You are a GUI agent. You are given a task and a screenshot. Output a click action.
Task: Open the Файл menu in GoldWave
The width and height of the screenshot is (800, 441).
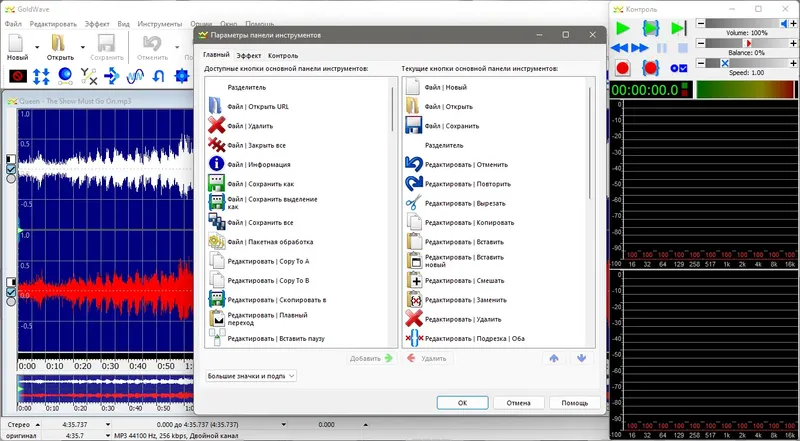(13, 24)
